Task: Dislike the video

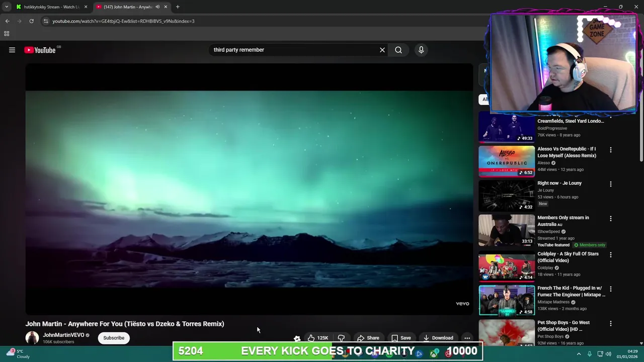Action: coord(341,338)
